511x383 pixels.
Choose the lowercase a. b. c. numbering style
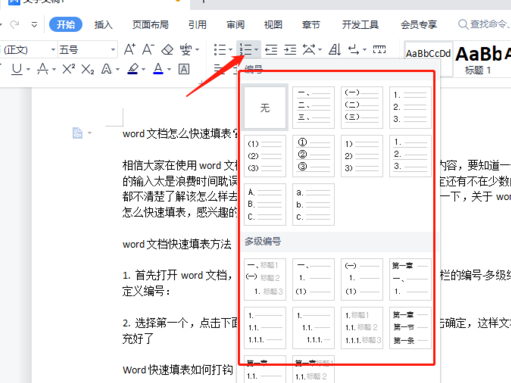click(313, 204)
